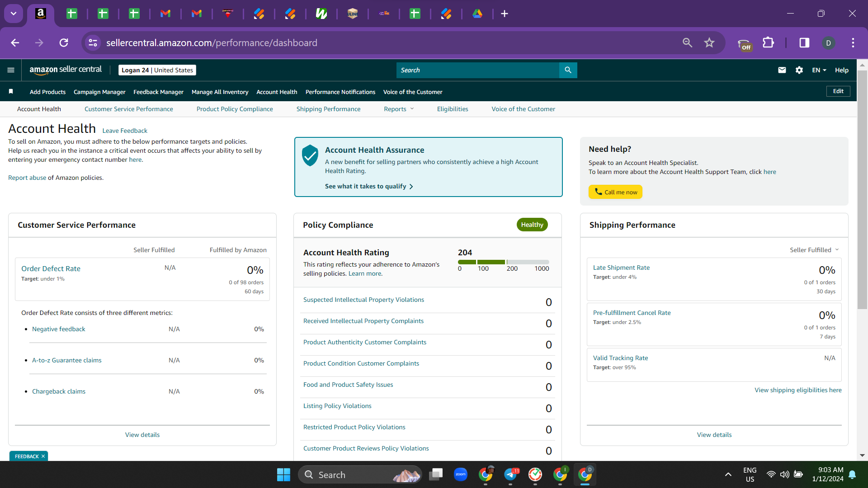The height and width of the screenshot is (488, 868).
Task: Switch to Customer Service Performance tab
Action: click(128, 109)
